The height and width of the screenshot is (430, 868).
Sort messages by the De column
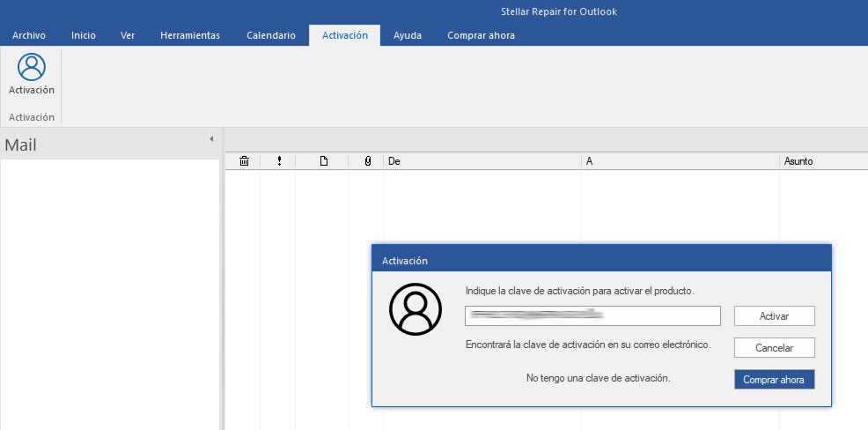point(482,161)
